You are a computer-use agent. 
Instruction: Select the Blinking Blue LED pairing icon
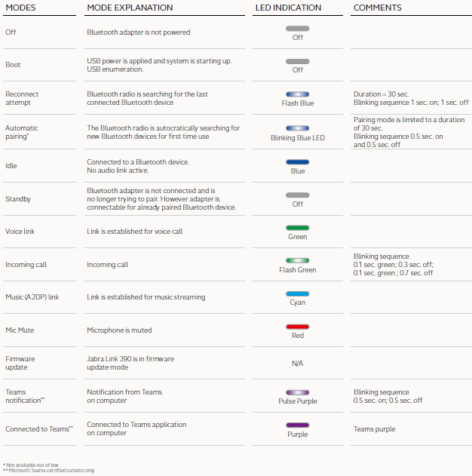click(x=297, y=128)
